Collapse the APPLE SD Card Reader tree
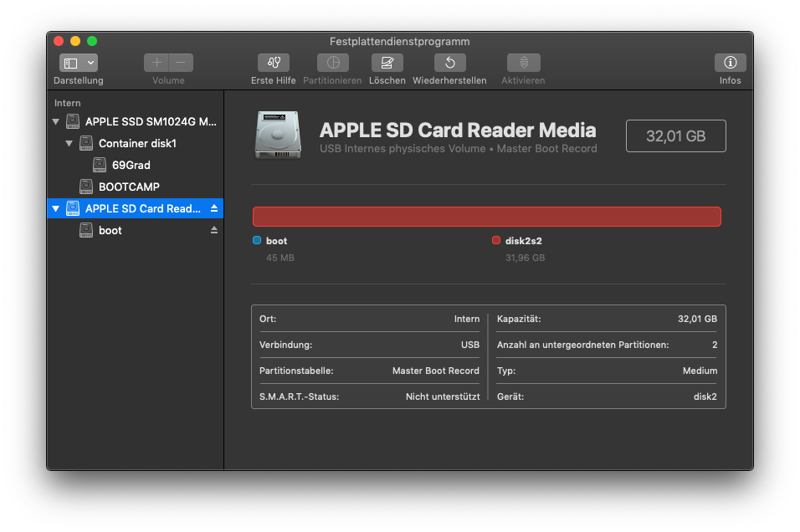 pyautogui.click(x=55, y=208)
